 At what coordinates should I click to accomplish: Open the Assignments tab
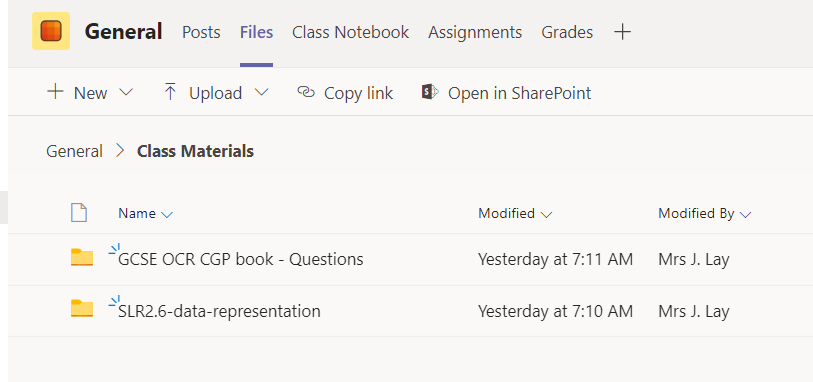click(x=475, y=32)
